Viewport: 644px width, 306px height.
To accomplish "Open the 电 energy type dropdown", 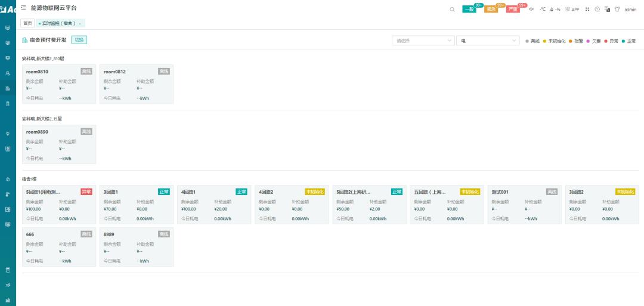I will coord(488,41).
